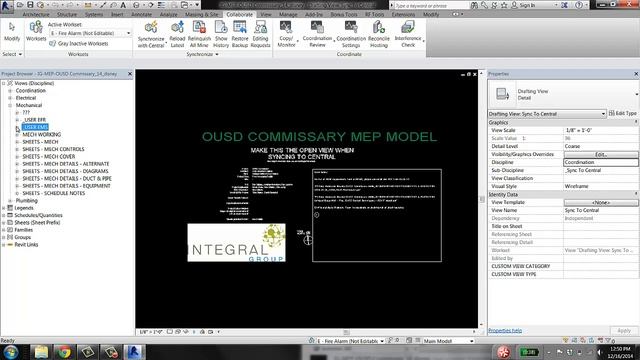The height and width of the screenshot is (360, 640).
Task: Open Coordination Settings
Action: (351, 35)
